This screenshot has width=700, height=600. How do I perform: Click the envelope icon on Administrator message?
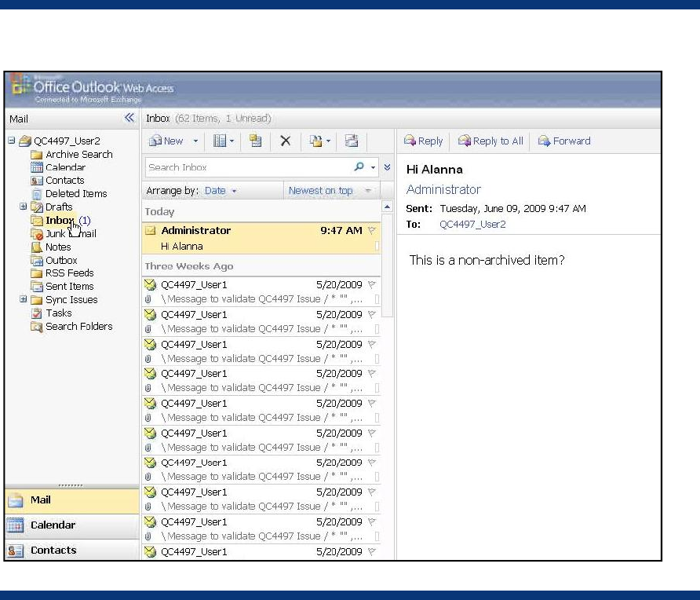[151, 231]
